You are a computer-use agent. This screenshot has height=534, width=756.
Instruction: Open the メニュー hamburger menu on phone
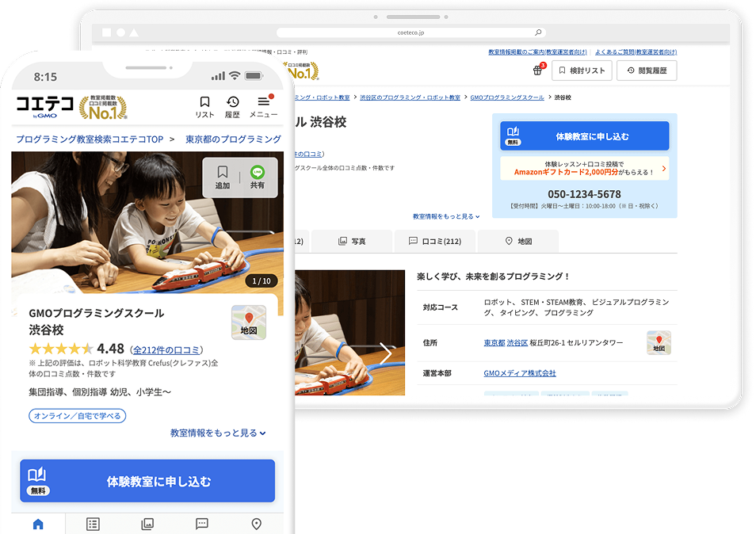coord(263,107)
